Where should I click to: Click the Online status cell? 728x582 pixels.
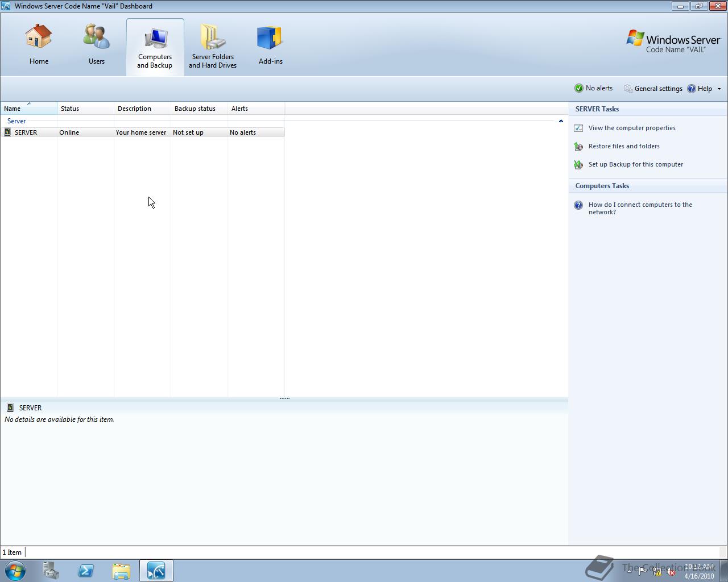click(x=69, y=132)
